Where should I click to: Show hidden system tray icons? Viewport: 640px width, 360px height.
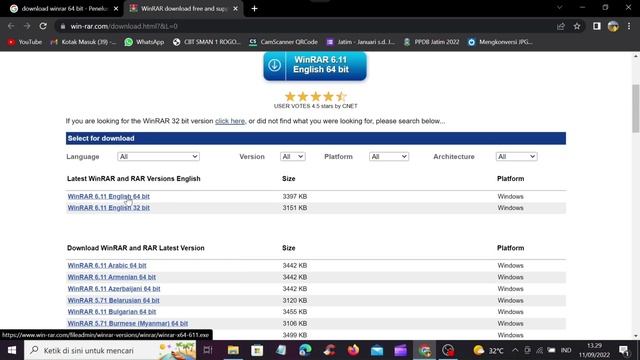(x=515, y=350)
